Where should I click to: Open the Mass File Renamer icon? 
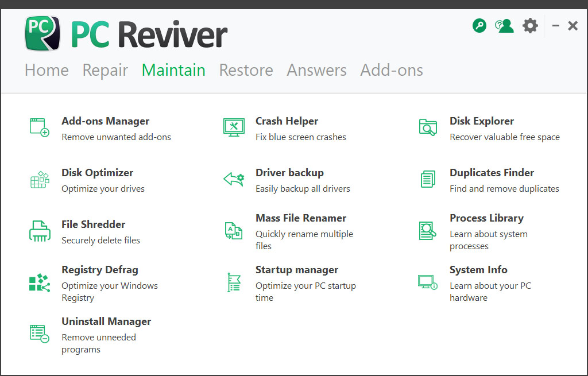233,230
